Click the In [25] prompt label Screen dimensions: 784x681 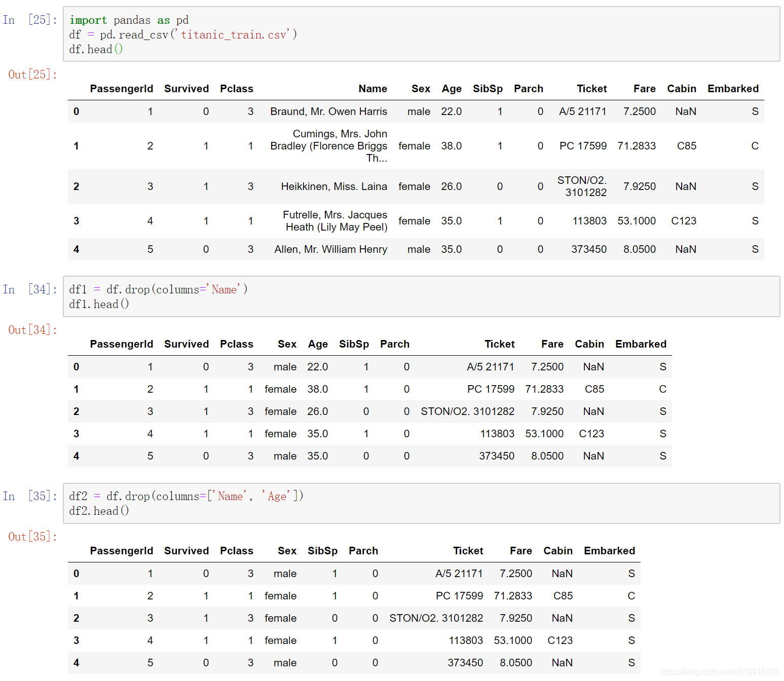tap(30, 20)
